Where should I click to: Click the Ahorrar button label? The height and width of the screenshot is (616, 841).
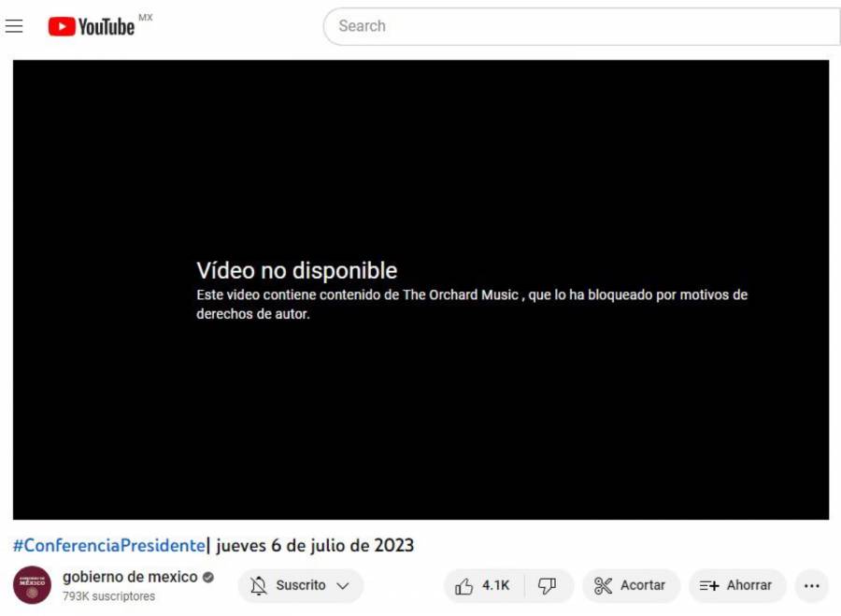pos(749,585)
